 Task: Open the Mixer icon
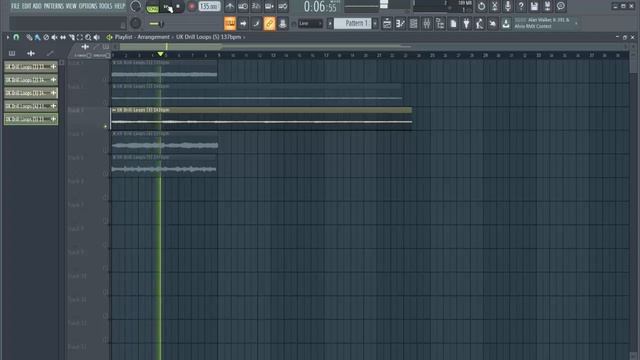click(x=427, y=24)
